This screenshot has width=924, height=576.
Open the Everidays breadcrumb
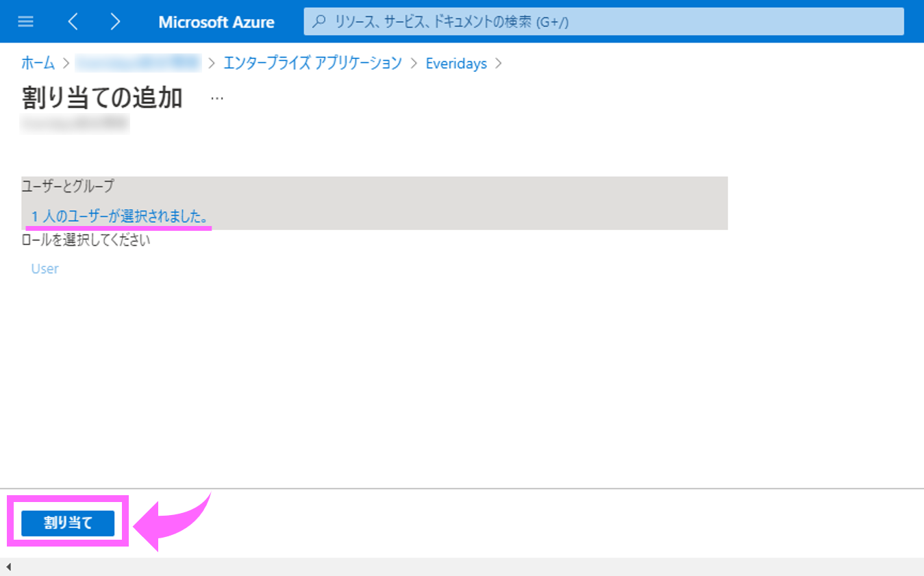(x=456, y=64)
